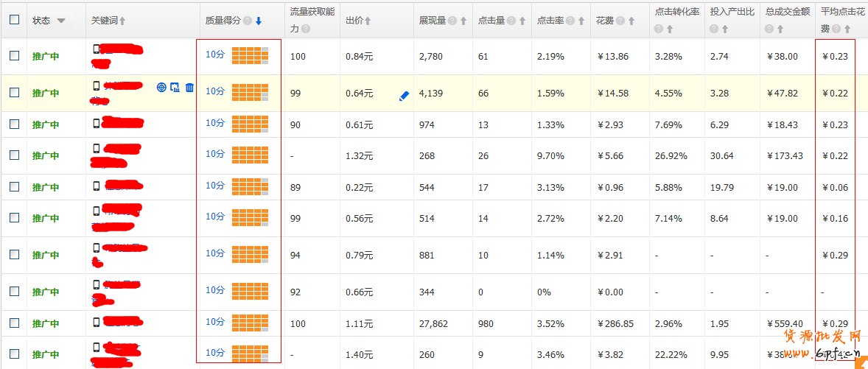Sort by 点击量 using its header arrow
Image resolution: width=868 pixels, height=369 pixels.
pyautogui.click(x=522, y=21)
